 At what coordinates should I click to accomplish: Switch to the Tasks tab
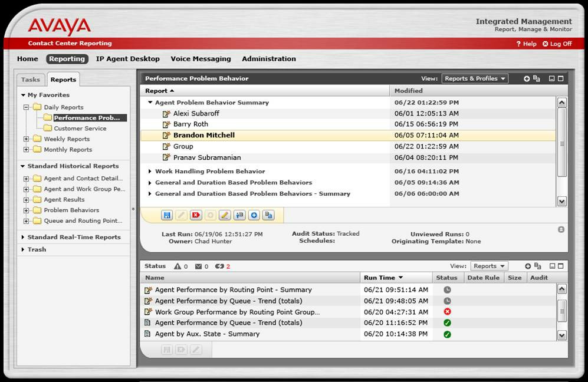[31, 80]
